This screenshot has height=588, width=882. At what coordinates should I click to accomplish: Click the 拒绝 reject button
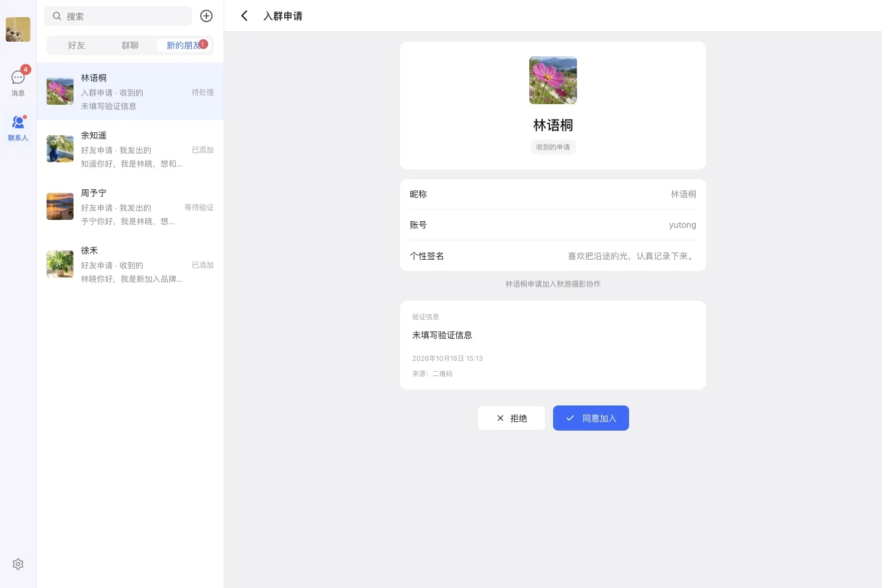[511, 418]
